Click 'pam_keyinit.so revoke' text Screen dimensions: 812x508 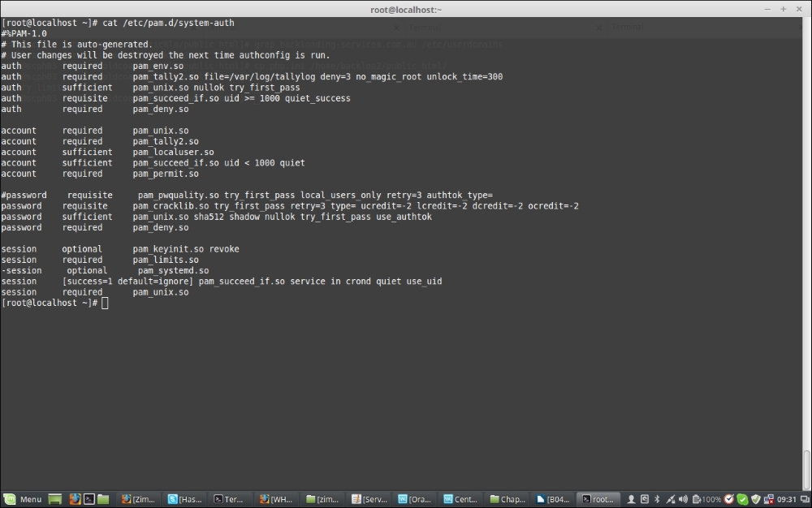coord(186,249)
